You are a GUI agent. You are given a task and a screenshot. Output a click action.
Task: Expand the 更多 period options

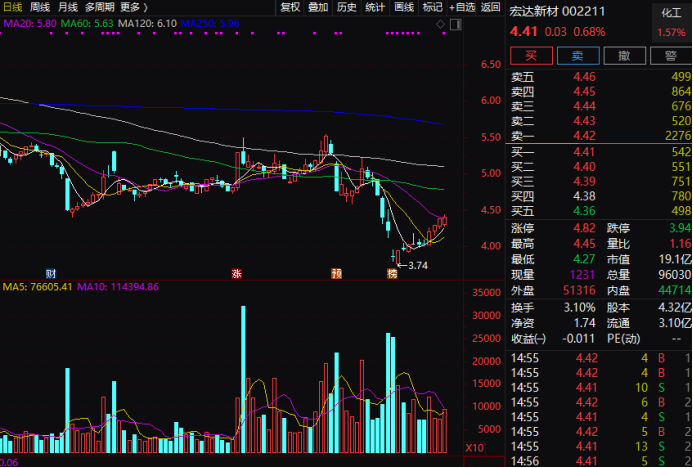coord(134,7)
